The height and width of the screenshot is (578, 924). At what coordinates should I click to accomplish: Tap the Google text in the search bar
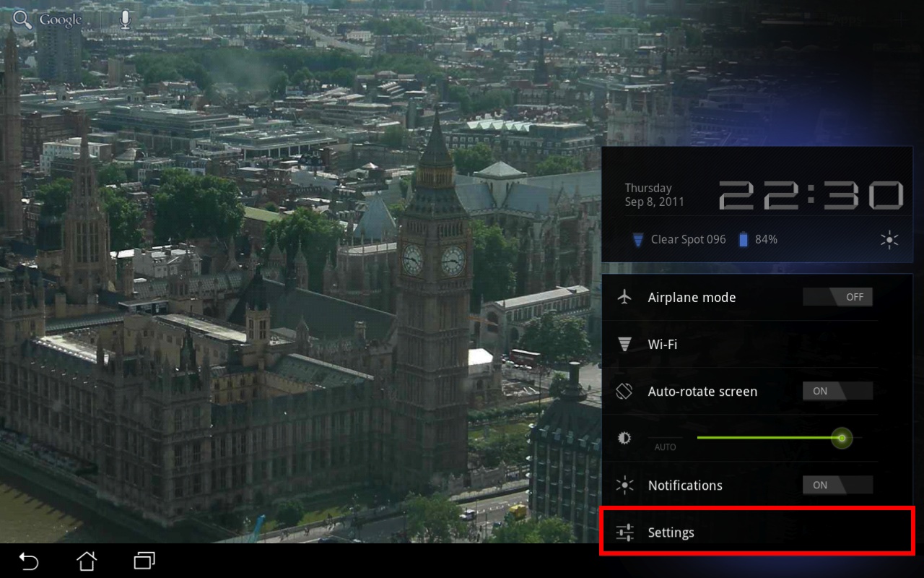(61, 20)
